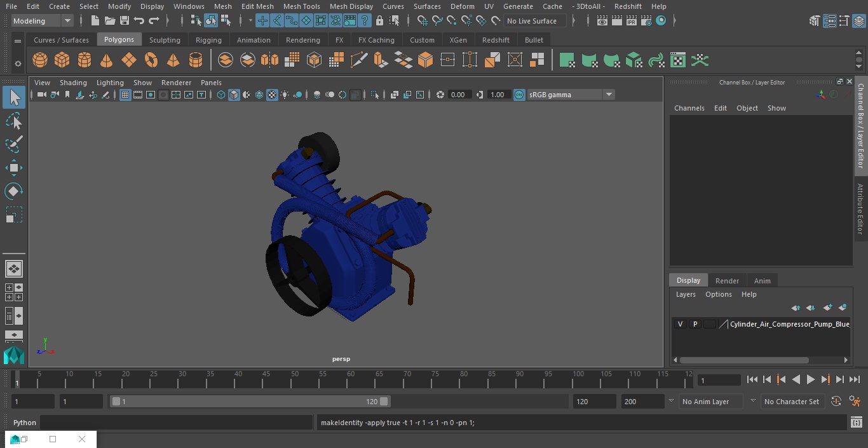Toggle visibility V of Cylinder_Air_Compressor layer
868x448 pixels.
point(681,324)
